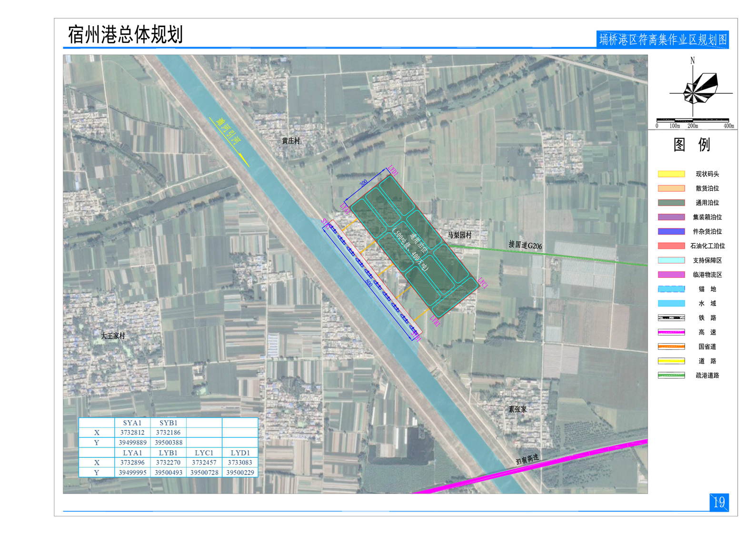Pick the container berth purple legend swatch

tap(671, 217)
